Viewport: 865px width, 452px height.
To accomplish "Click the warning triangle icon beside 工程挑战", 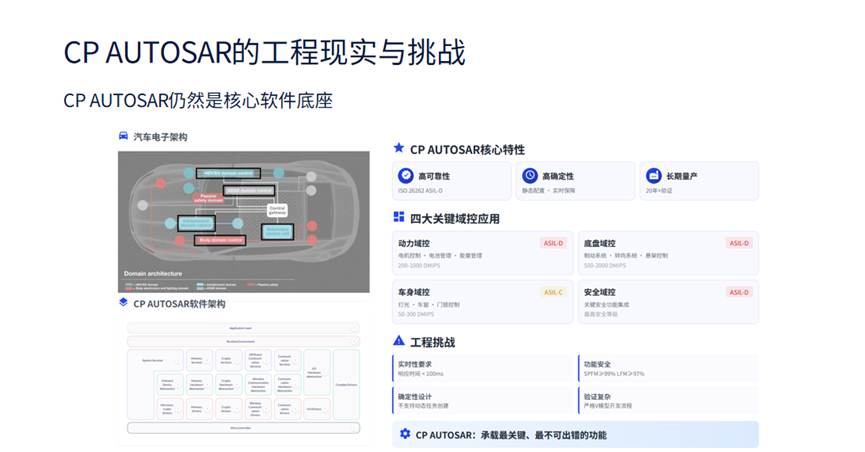I will coord(399,341).
